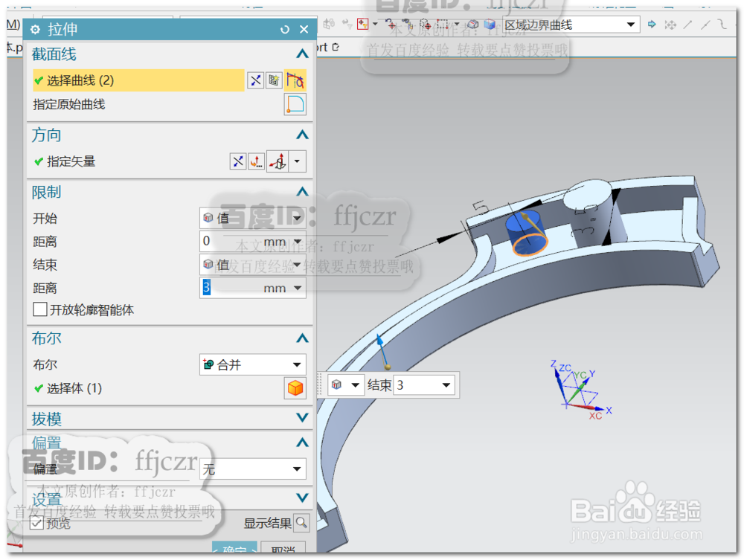Open the 偏置 dropdown showing 无

(252, 469)
